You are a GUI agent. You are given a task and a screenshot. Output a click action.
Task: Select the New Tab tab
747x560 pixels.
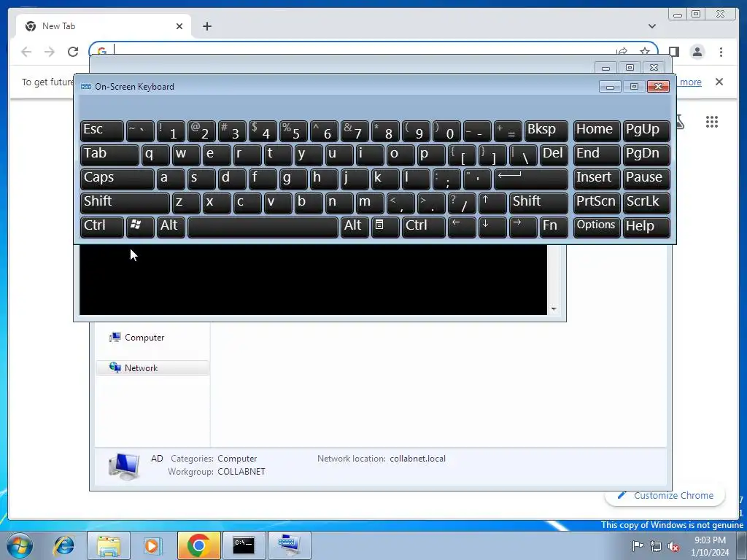104,26
